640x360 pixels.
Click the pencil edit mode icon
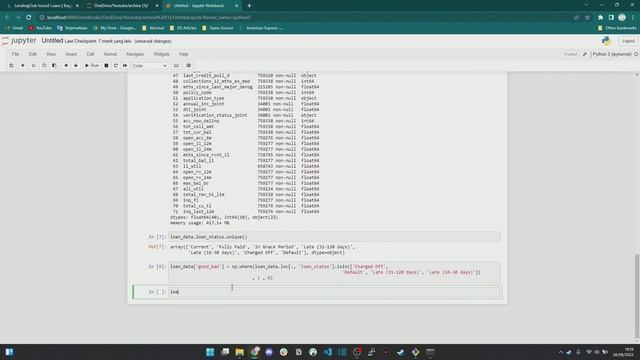tap(585, 54)
